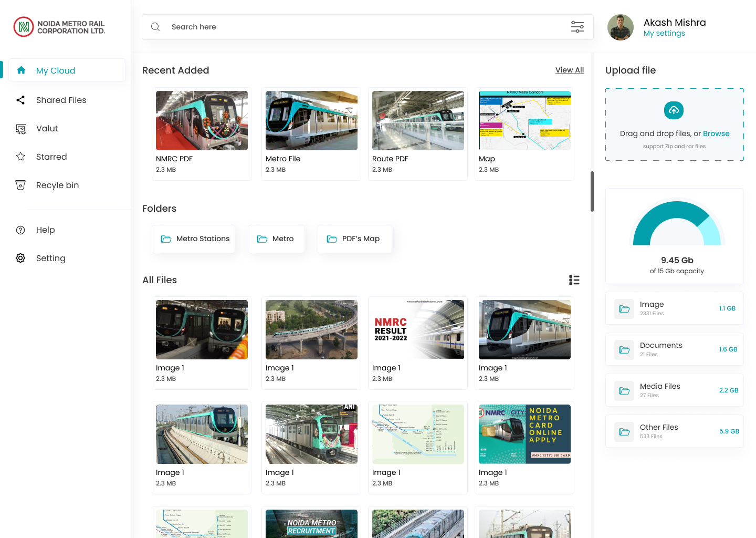Click the storage usage gauge

pyautogui.click(x=677, y=224)
